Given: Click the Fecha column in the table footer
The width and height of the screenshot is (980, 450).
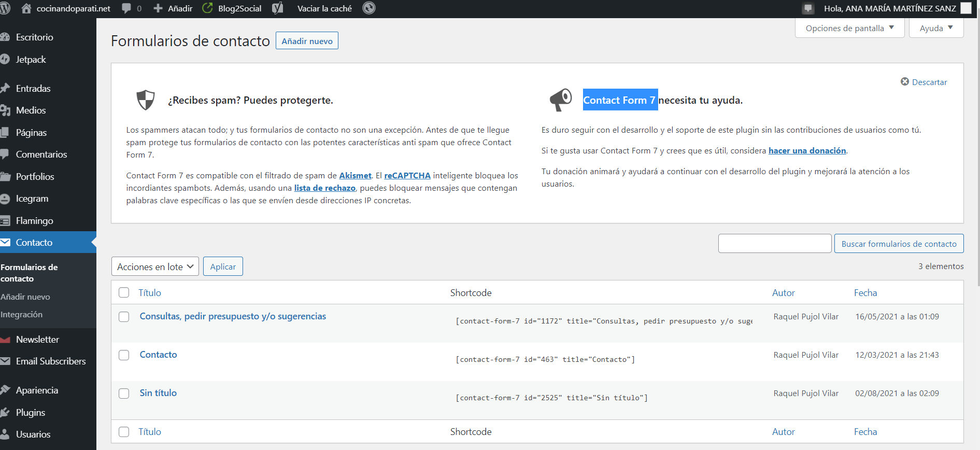Looking at the screenshot, I should point(865,431).
